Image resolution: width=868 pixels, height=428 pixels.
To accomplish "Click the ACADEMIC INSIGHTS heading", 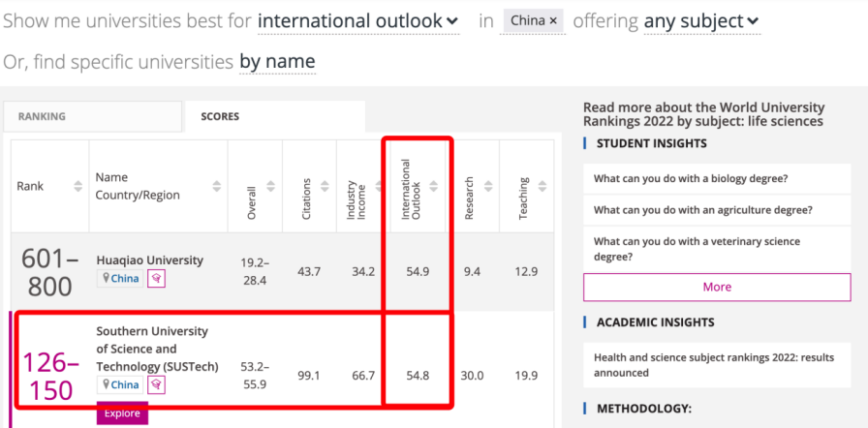I will [x=656, y=322].
